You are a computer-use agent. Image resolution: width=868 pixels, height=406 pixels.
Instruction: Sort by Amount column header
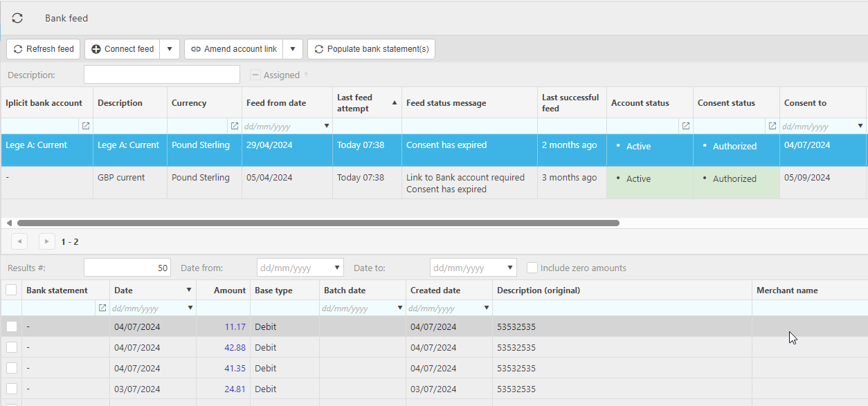[x=223, y=290]
